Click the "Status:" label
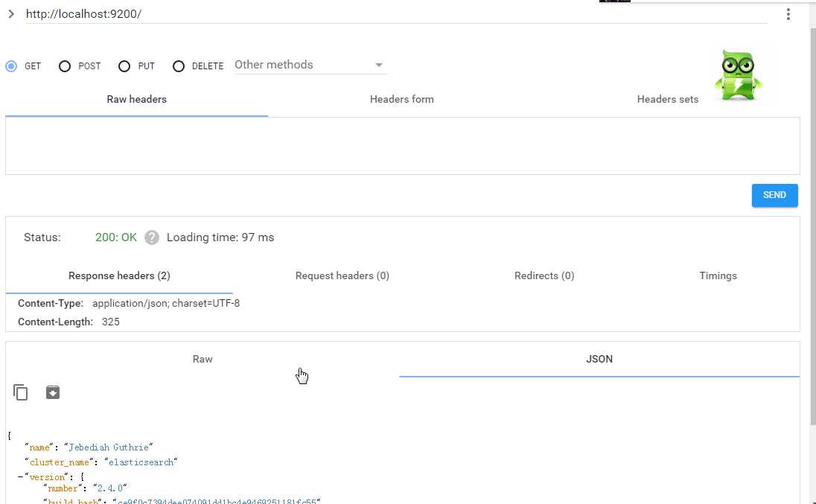This screenshot has width=816, height=504. pyautogui.click(x=42, y=237)
